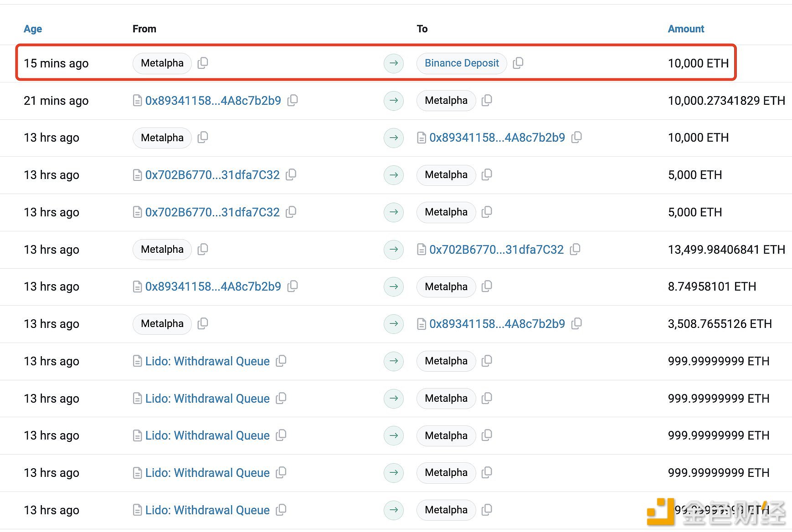Copy the Metalpha recipient in the 8.74958101 ETH row
This screenshot has height=532, width=792.
[487, 286]
